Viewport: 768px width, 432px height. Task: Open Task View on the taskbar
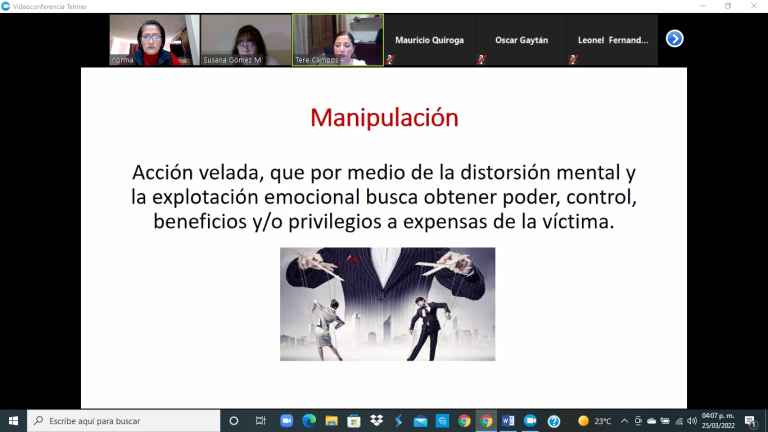pyautogui.click(x=261, y=421)
